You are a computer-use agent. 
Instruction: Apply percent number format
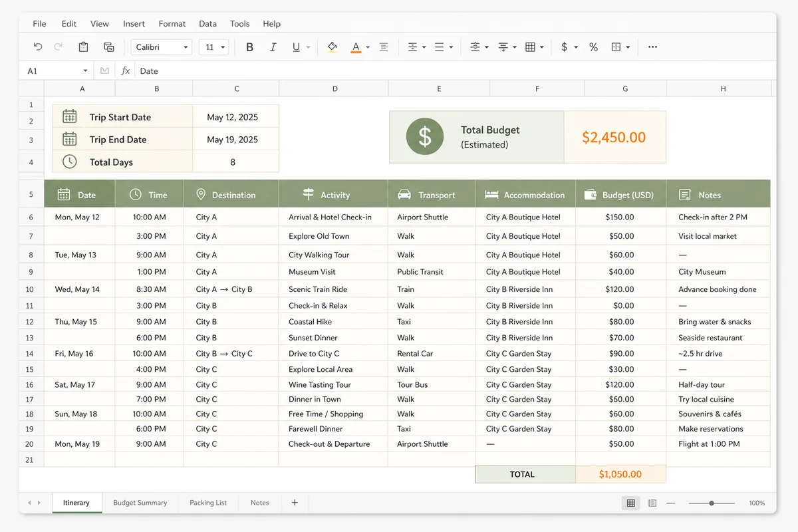click(x=593, y=47)
